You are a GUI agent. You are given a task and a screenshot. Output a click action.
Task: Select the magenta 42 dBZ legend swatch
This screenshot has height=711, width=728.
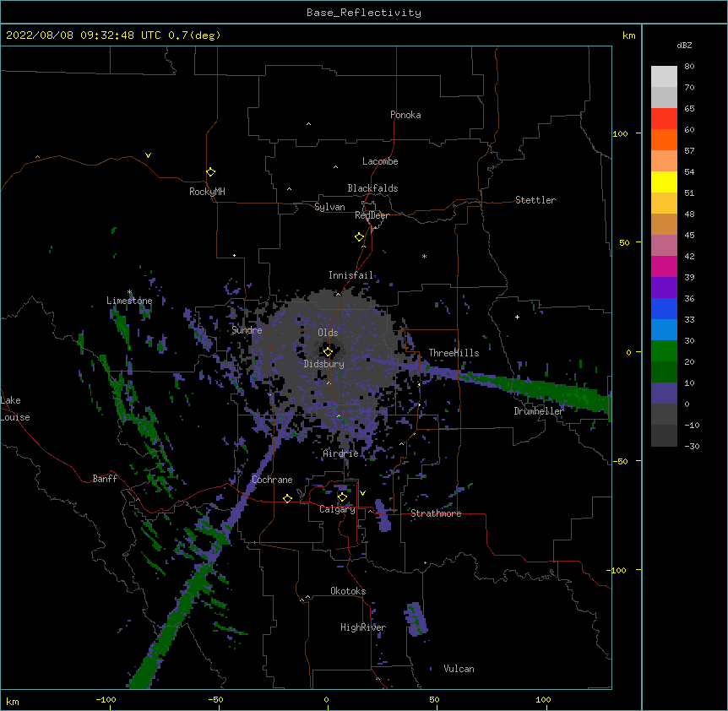coord(664,266)
